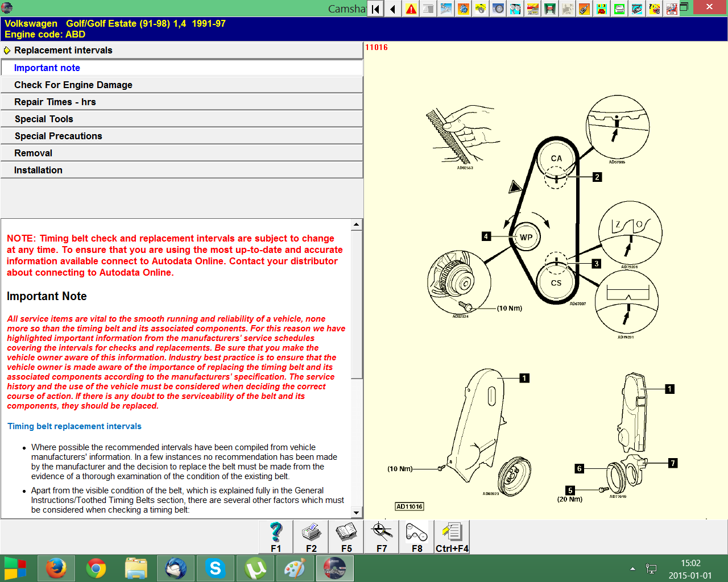The width and height of the screenshot is (728, 582).
Task: Click the 11016 diagram number
Action: (377, 47)
